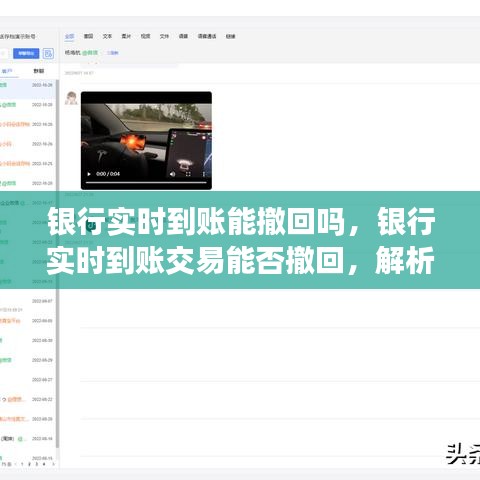
Task: Select the 全部 message filter tab
Action: tap(69, 36)
